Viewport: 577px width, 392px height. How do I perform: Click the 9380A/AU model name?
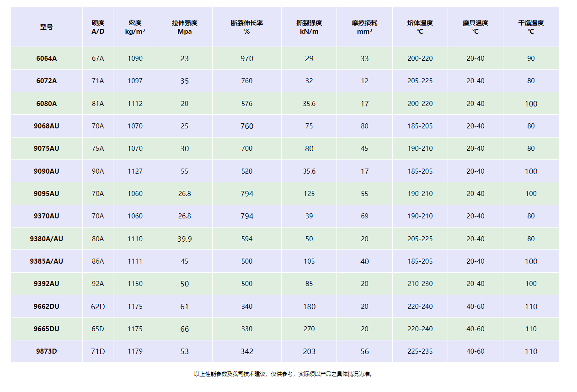46,238
